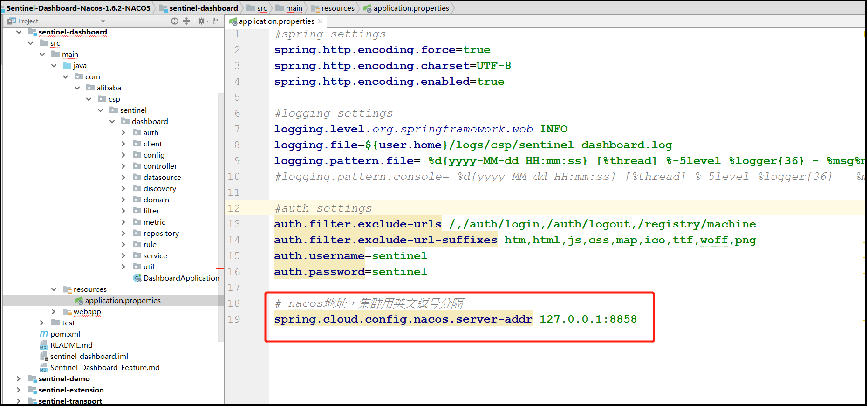Click the scroll-from-source target icon
The image size is (868, 406).
174,21
